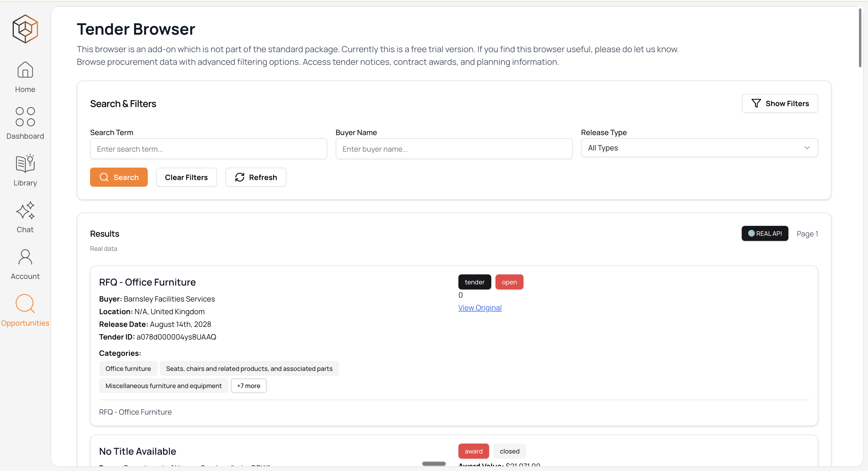Focus the Search Term input field
The image size is (868, 471).
click(208, 149)
